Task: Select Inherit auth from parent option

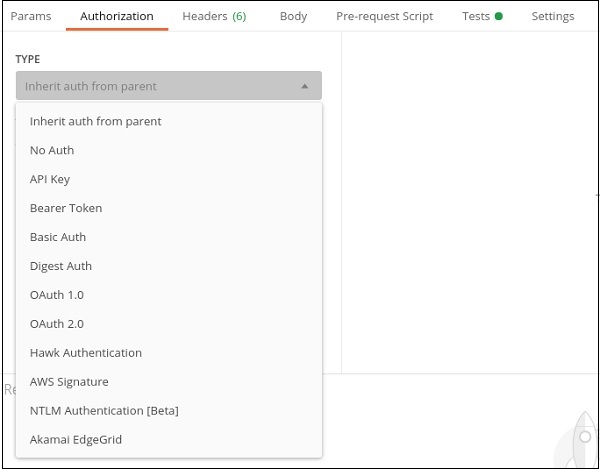Action: tap(95, 121)
